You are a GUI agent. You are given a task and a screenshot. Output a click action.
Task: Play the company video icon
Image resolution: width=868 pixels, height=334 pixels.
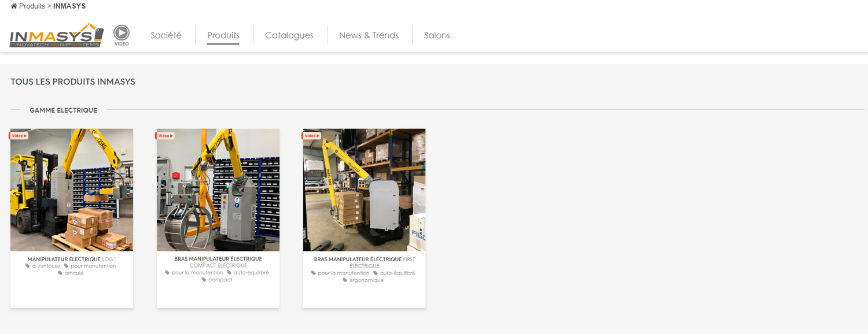click(122, 35)
